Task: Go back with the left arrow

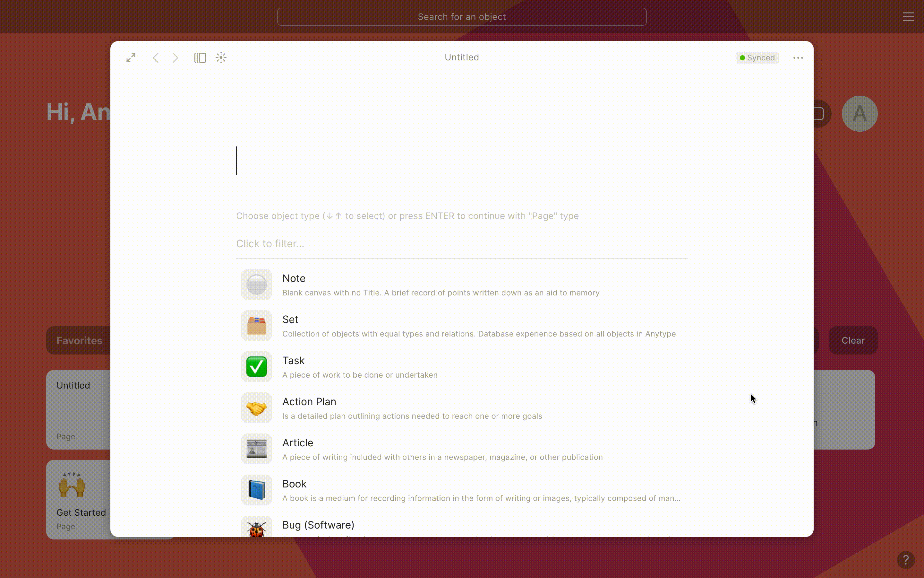Action: click(155, 58)
